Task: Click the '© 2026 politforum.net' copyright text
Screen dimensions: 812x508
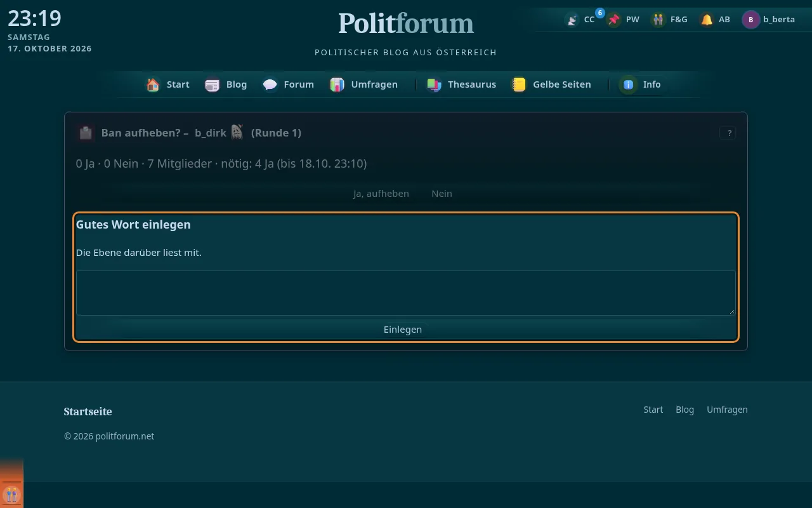Action: 109,436
